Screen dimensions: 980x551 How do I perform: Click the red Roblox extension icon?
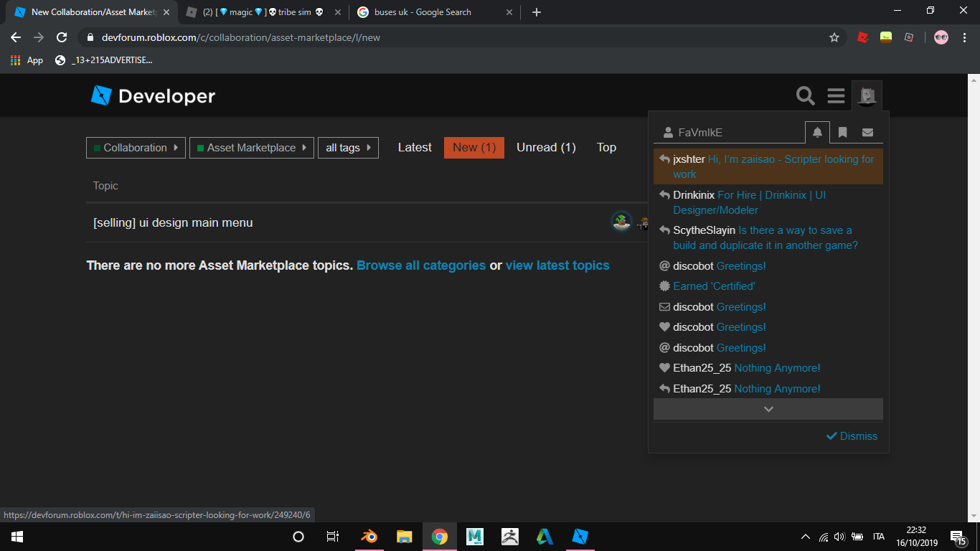(x=863, y=37)
